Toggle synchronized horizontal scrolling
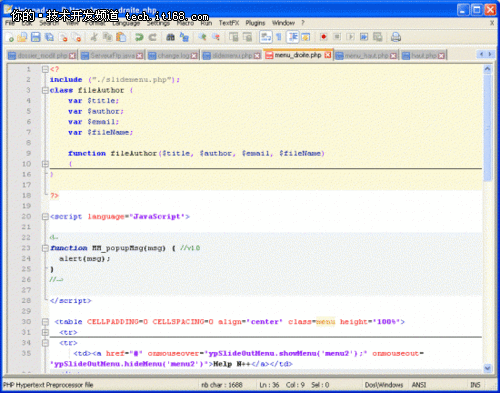Image resolution: width=500 pixels, height=393 pixels. (247, 37)
